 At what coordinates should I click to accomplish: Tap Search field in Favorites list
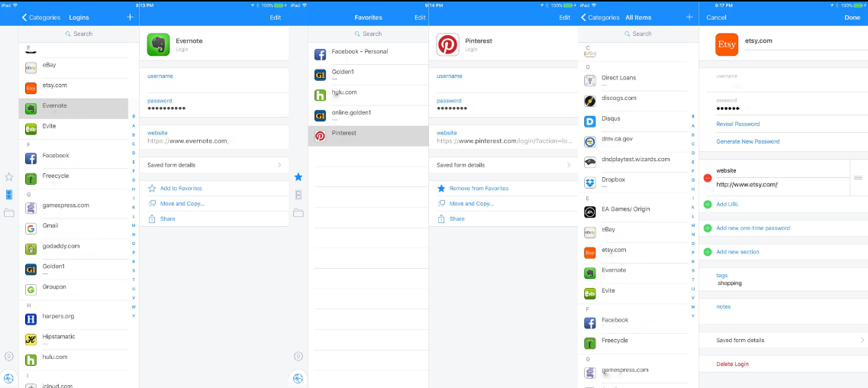click(368, 34)
